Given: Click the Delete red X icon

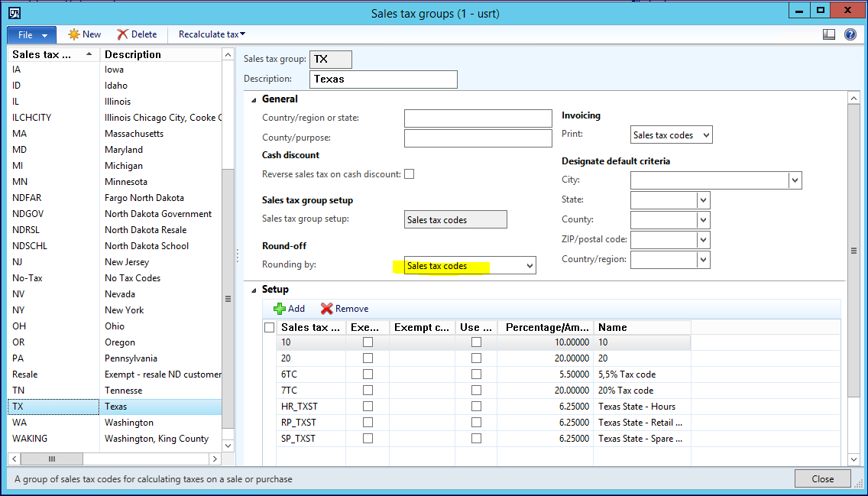Looking at the screenshot, I should click(122, 34).
